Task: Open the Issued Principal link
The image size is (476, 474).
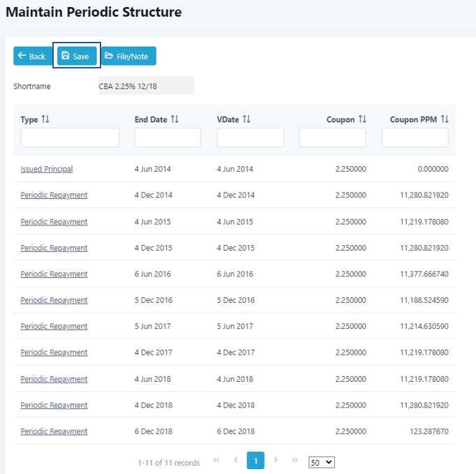Action: point(47,169)
